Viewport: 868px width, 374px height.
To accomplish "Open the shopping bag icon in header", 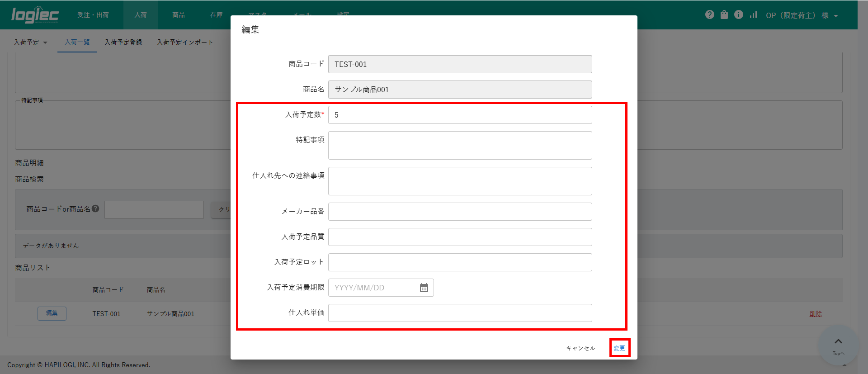I will pyautogui.click(x=724, y=15).
